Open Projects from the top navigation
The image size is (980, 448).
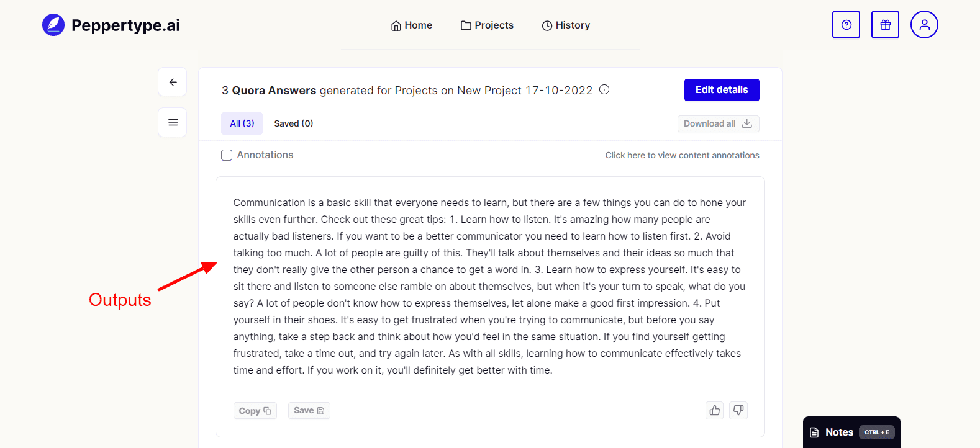pyautogui.click(x=488, y=25)
